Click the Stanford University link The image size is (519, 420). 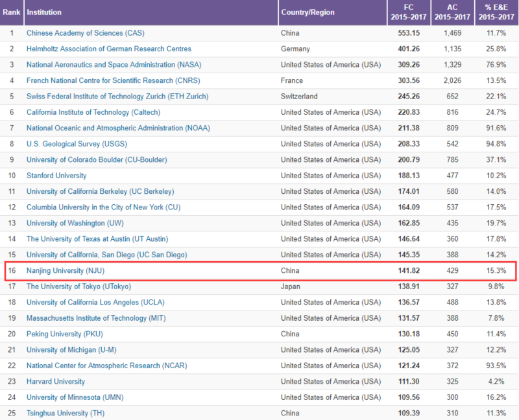pos(56,176)
